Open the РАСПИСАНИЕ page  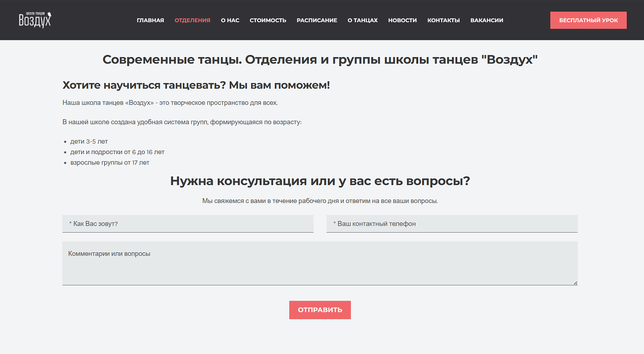tap(317, 20)
